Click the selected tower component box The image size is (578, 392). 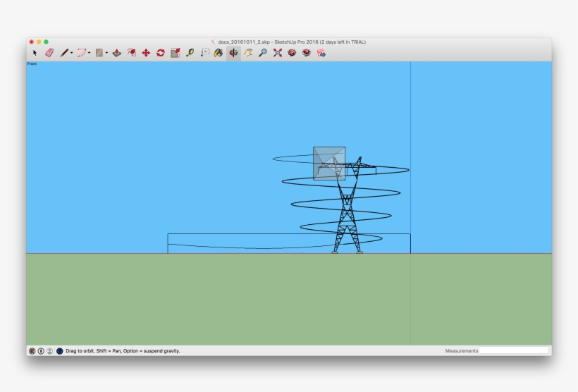point(329,163)
